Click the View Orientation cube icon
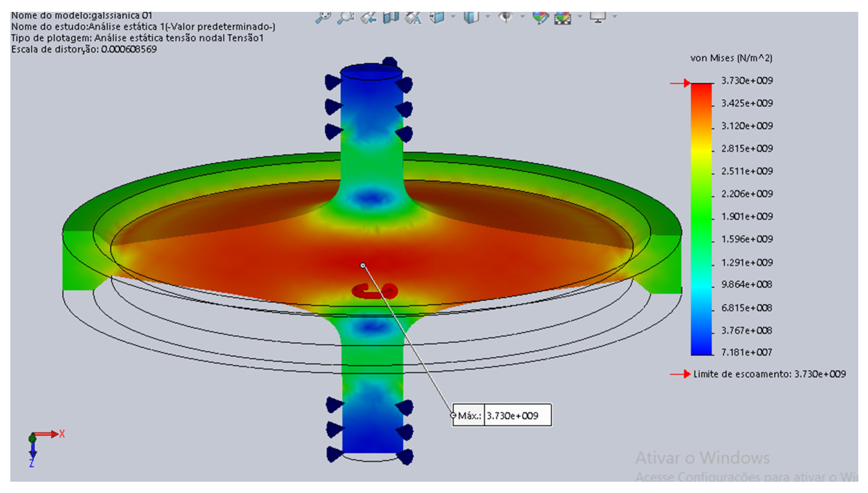The height and width of the screenshot is (493, 868). pyautogui.click(x=437, y=17)
